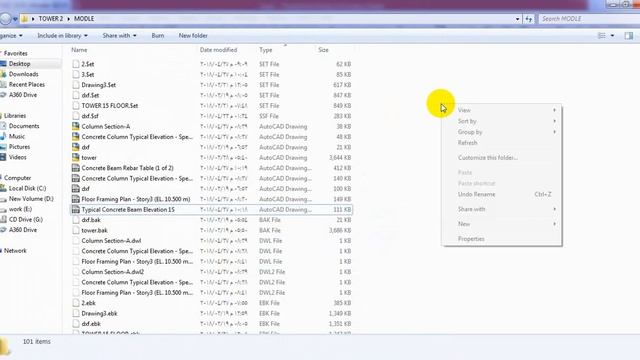This screenshot has height=360, width=640.
Task: Select Local Disk (C:) drive
Action: 27,188
